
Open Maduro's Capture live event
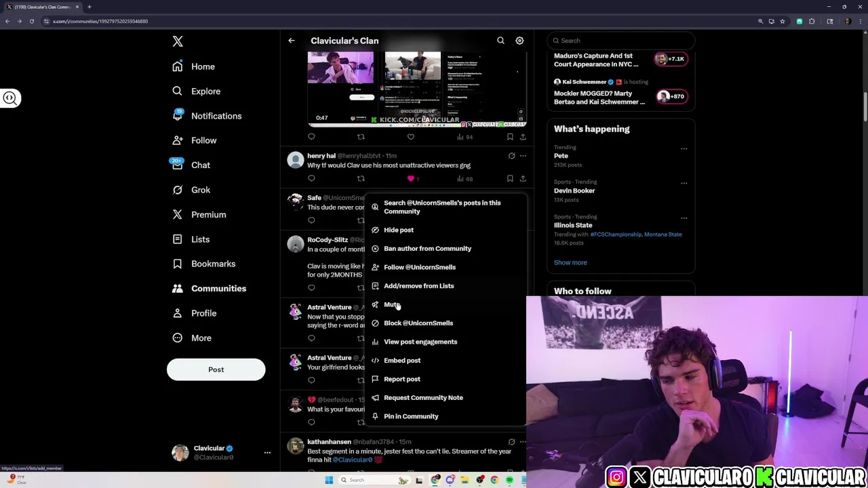[x=620, y=60]
